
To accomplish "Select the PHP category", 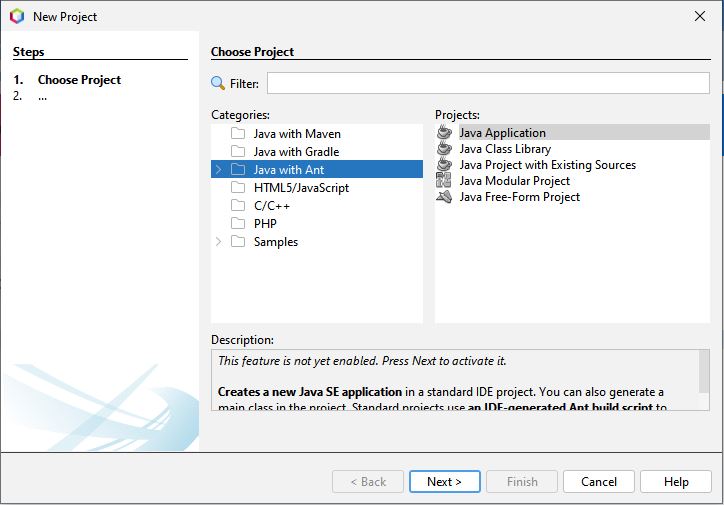I will tap(265, 224).
